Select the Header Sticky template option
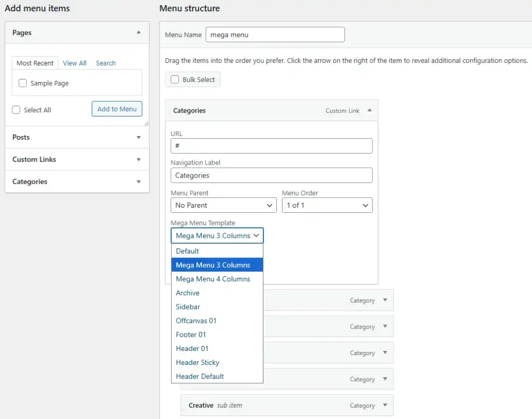The image size is (532, 419). [197, 362]
